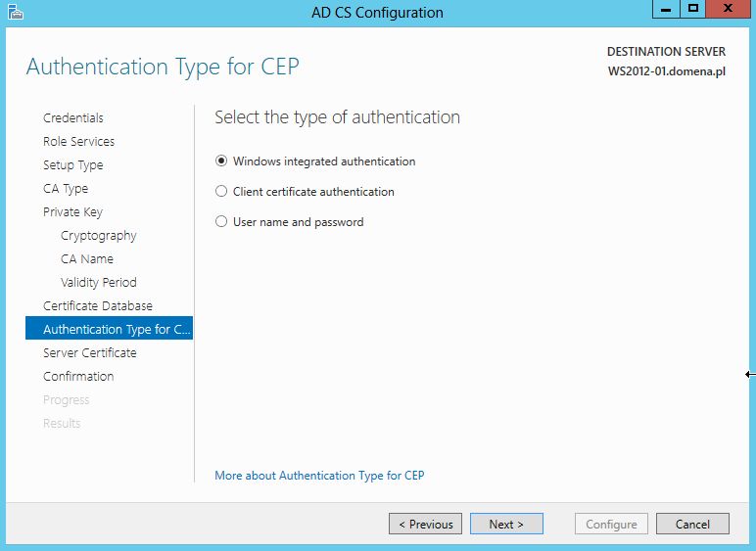Click the Next button
756x551 pixels.
(506, 524)
